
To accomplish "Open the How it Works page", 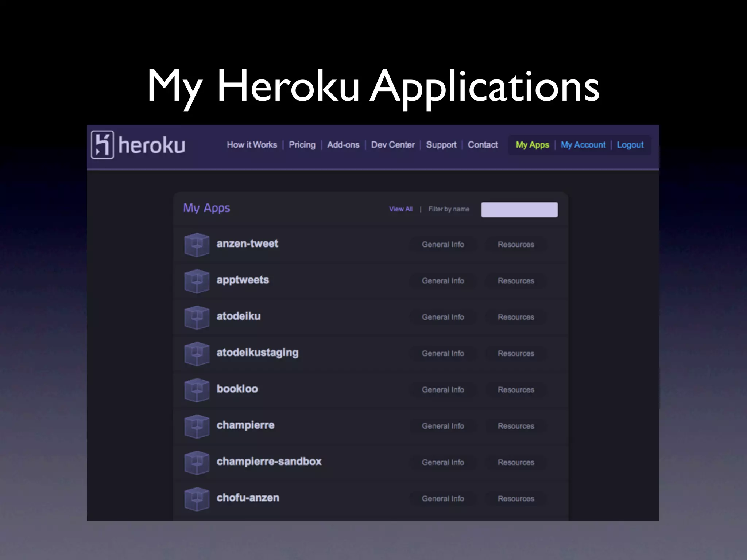I will (252, 145).
